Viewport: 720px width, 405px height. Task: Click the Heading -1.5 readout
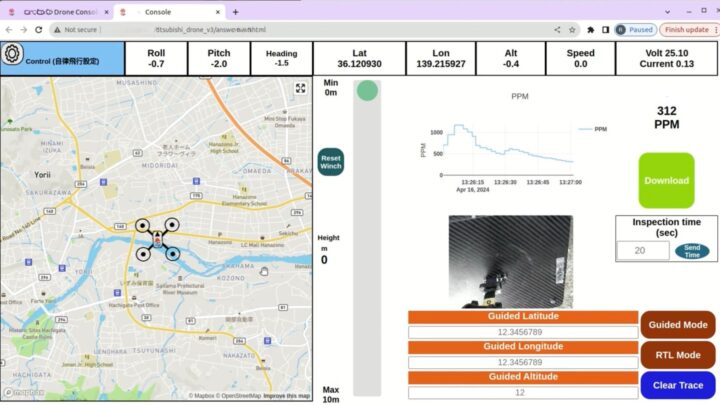coord(281,58)
